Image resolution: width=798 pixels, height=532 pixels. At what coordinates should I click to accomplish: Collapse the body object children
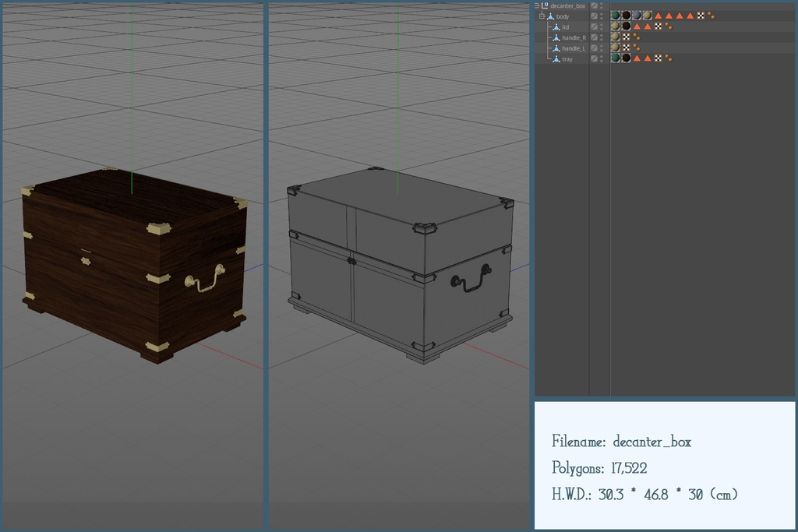542,16
